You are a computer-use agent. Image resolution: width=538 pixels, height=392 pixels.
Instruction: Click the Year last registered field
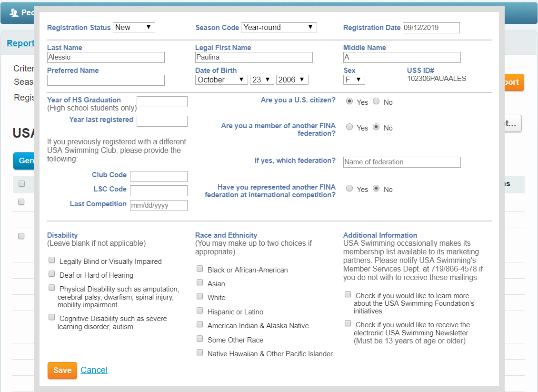coord(162,121)
